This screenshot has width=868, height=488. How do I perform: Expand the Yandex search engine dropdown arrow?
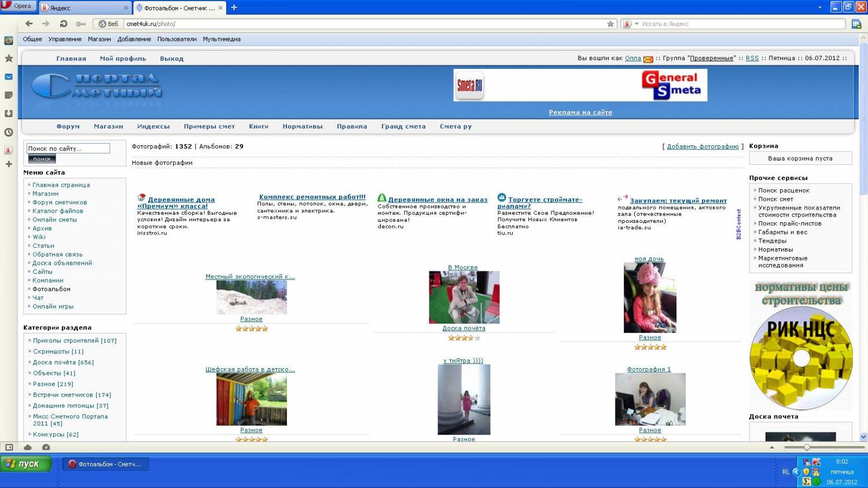(x=637, y=24)
